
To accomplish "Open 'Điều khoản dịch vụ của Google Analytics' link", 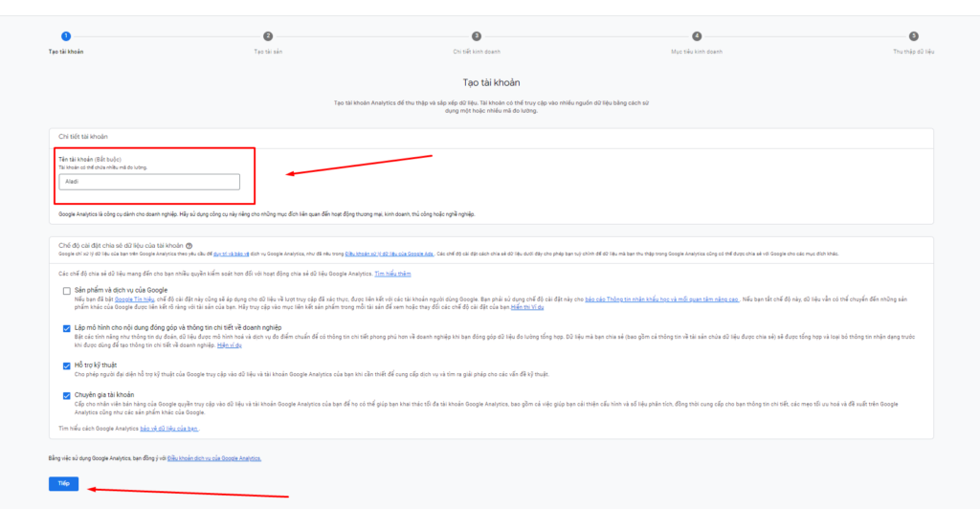I will pos(214,458).
